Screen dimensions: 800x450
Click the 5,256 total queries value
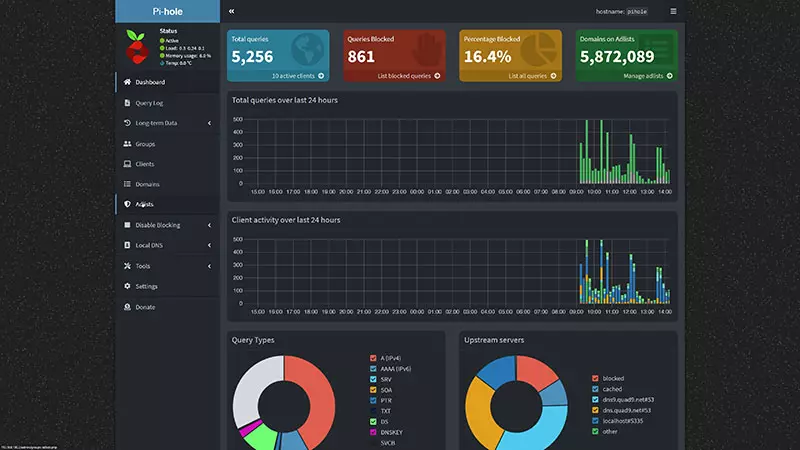click(252, 57)
